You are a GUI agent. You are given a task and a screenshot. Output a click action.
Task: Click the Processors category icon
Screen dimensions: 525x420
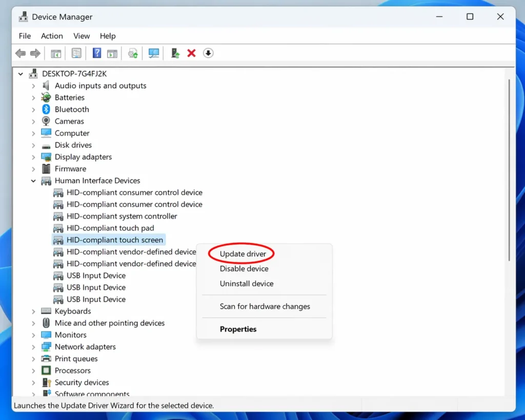tap(46, 370)
